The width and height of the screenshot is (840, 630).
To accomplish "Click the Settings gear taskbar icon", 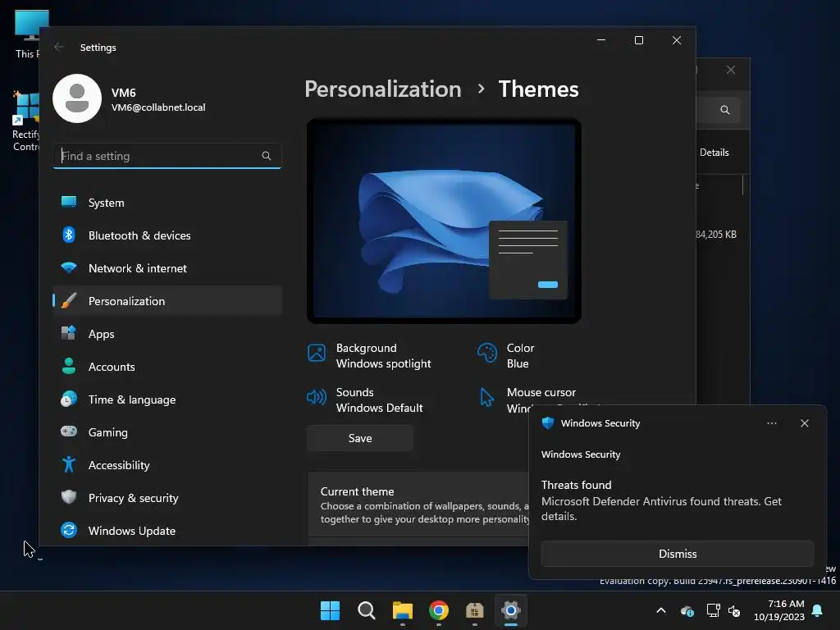I will (511, 610).
